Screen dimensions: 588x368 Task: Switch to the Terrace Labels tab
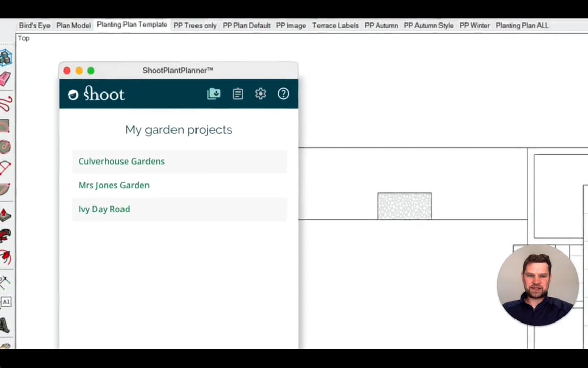tap(335, 26)
